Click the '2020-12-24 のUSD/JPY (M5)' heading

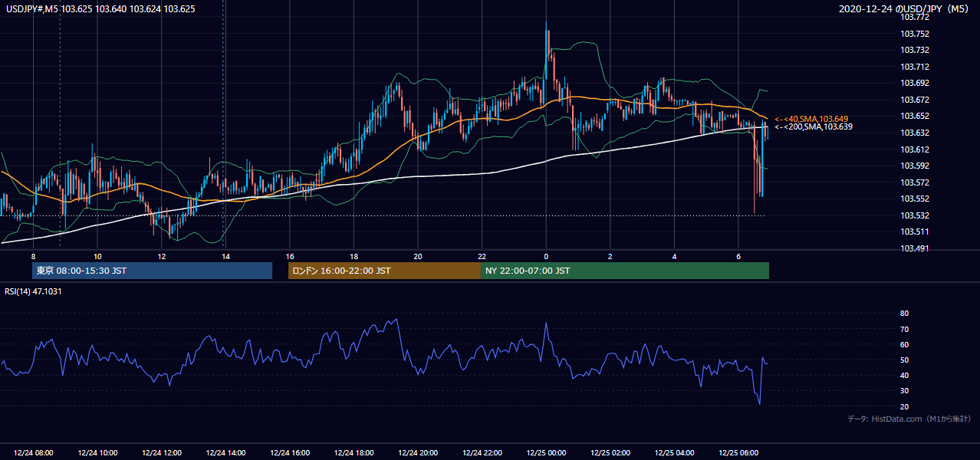pyautogui.click(x=905, y=9)
